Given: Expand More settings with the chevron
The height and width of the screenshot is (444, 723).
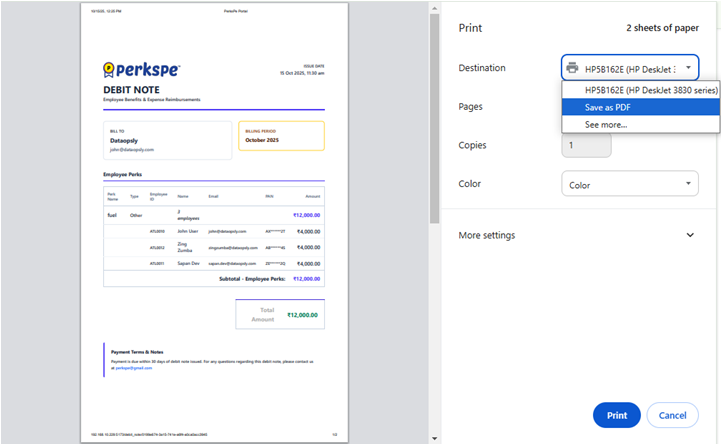Looking at the screenshot, I should (690, 235).
